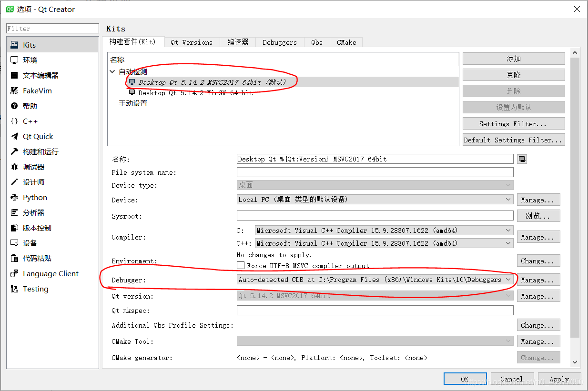Open the 版本控制 category icon

click(14, 228)
